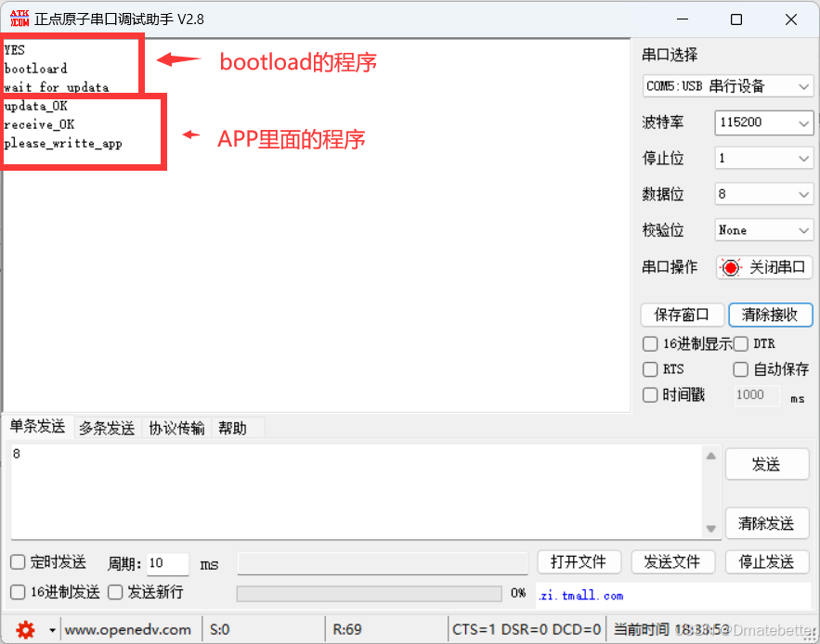This screenshot has height=644, width=820.
Task: Visit the www.openedv.com link
Action: (x=128, y=629)
